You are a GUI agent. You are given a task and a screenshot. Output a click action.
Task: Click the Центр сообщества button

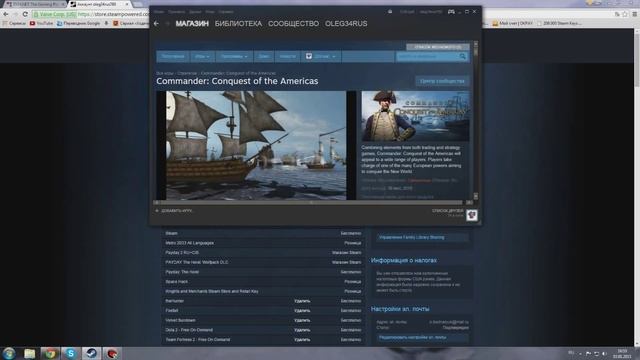pyautogui.click(x=442, y=81)
